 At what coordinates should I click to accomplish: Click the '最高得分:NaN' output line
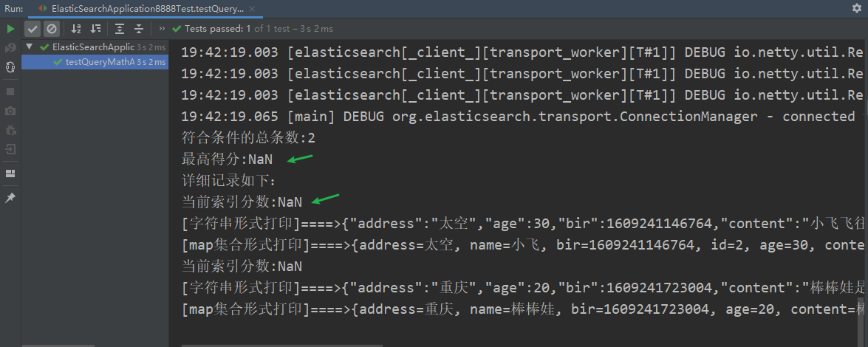point(227,159)
